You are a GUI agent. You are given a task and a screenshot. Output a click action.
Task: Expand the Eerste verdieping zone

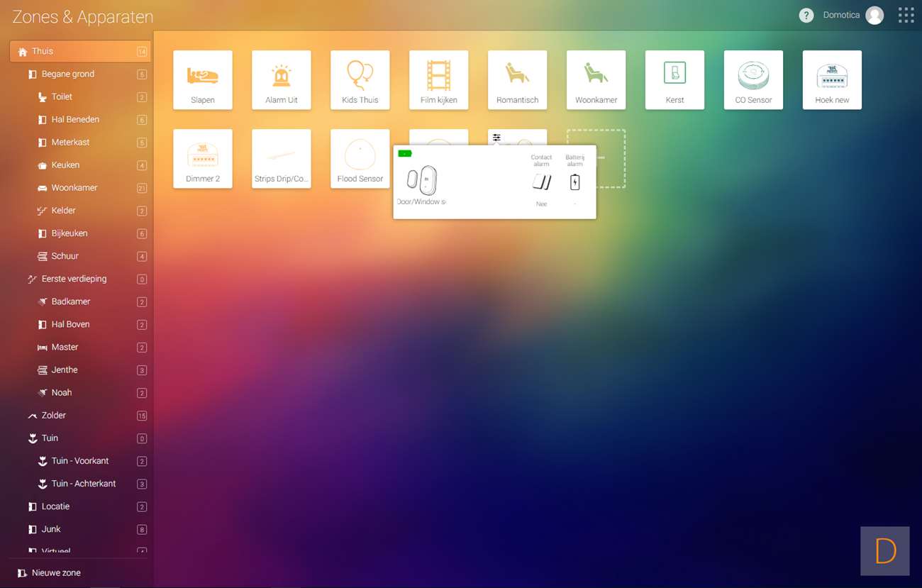click(x=74, y=279)
